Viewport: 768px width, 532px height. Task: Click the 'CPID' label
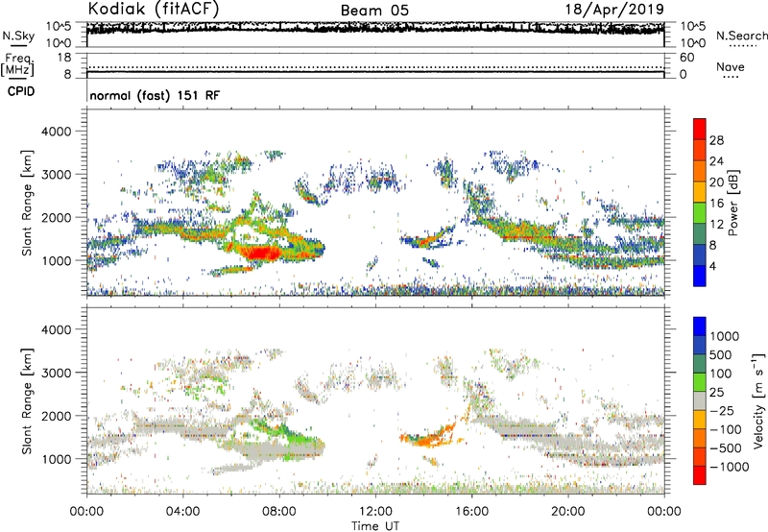[x=21, y=91]
